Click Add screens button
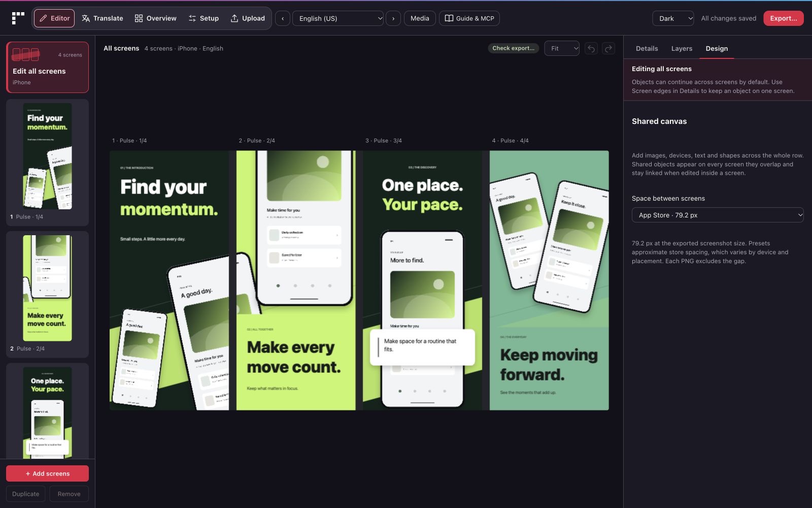The width and height of the screenshot is (812, 508). pyautogui.click(x=48, y=473)
